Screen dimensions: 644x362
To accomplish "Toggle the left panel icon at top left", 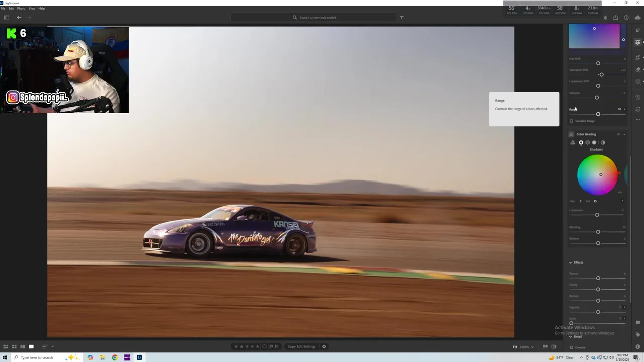I will (6, 17).
